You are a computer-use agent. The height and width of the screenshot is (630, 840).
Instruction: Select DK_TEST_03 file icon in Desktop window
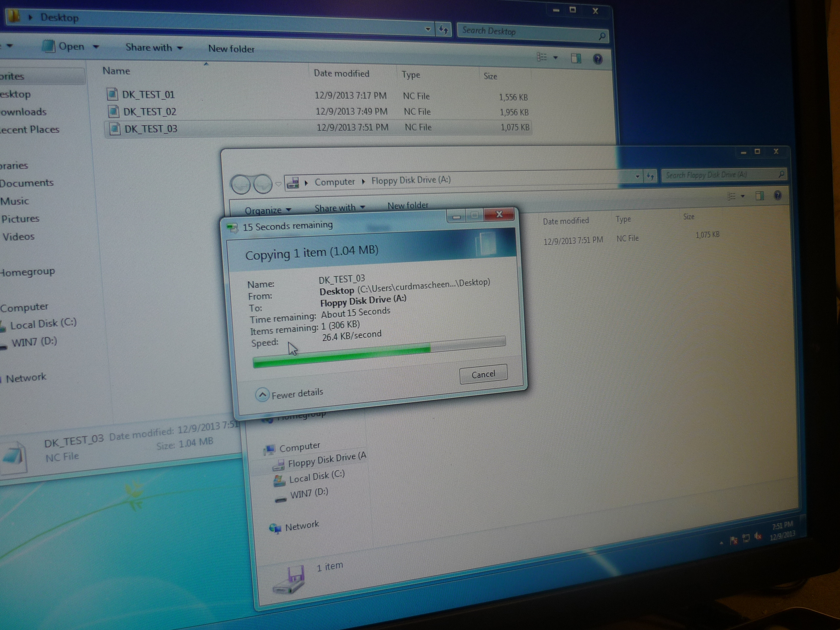point(115,128)
